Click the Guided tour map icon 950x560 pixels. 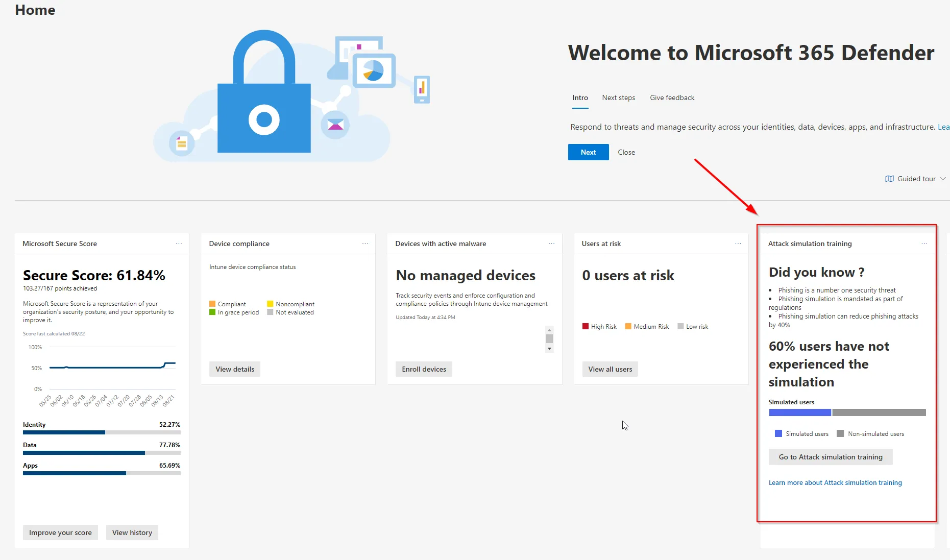pyautogui.click(x=889, y=179)
